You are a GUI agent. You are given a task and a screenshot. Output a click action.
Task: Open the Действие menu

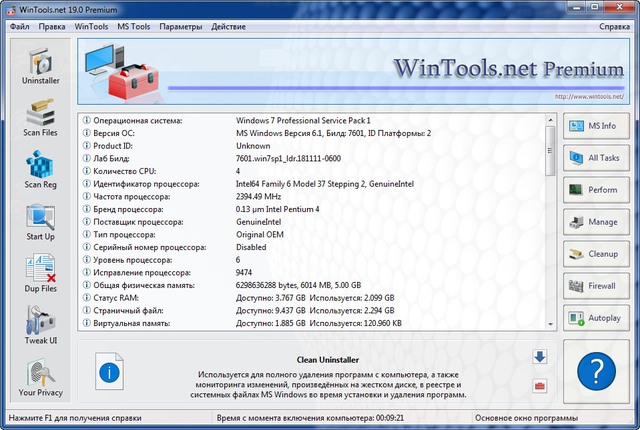(x=228, y=27)
